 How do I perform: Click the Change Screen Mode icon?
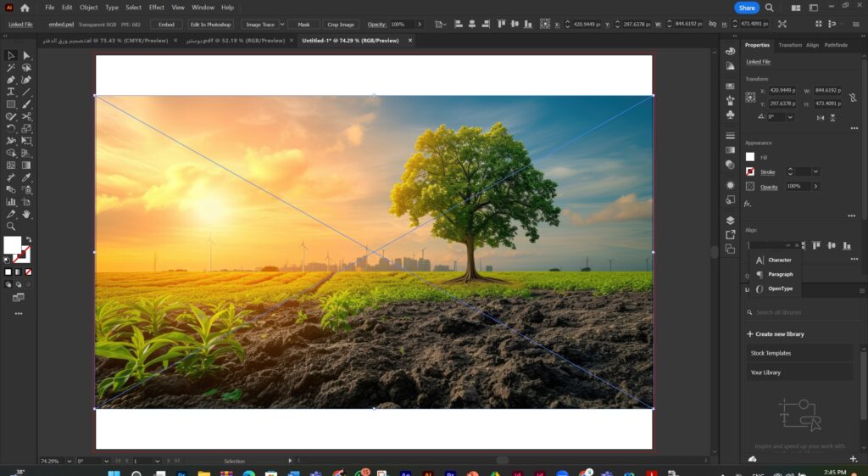coord(19,298)
